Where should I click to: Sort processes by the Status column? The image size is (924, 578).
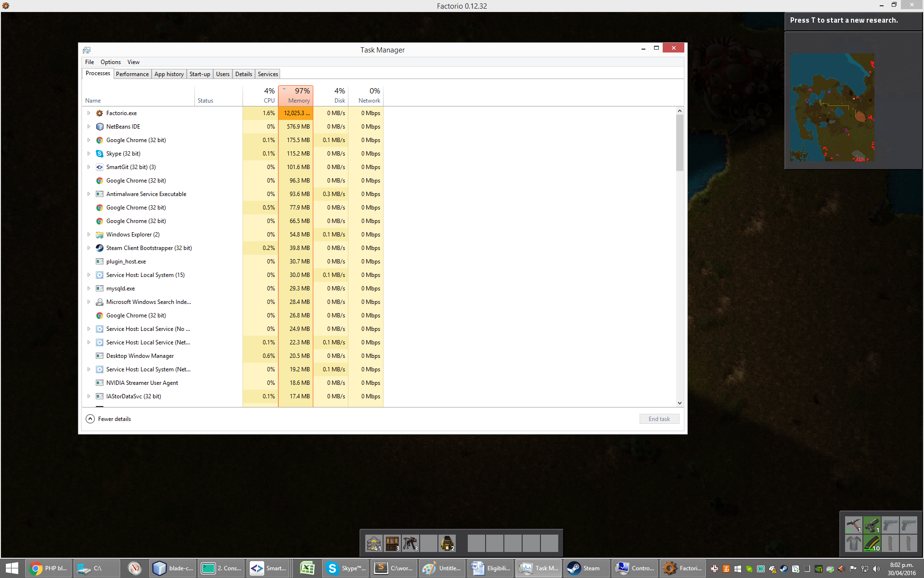[x=218, y=95]
